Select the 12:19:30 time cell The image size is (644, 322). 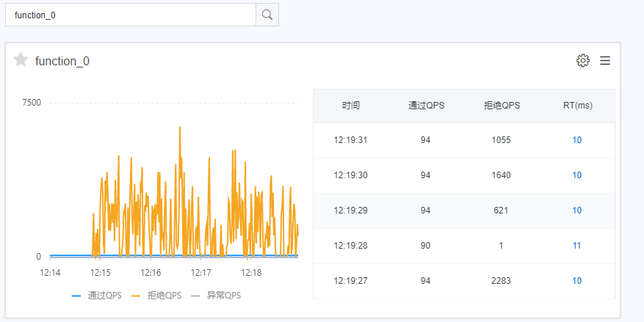[350, 175]
